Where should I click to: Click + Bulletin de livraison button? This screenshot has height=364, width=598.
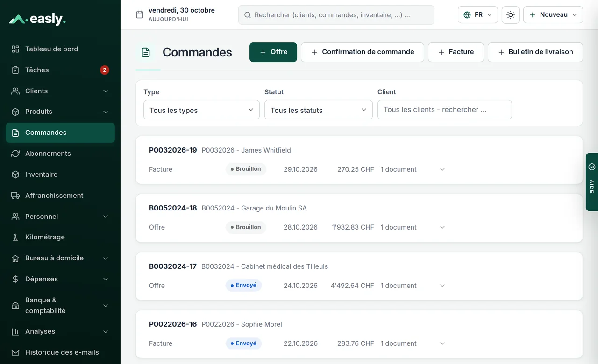point(535,52)
